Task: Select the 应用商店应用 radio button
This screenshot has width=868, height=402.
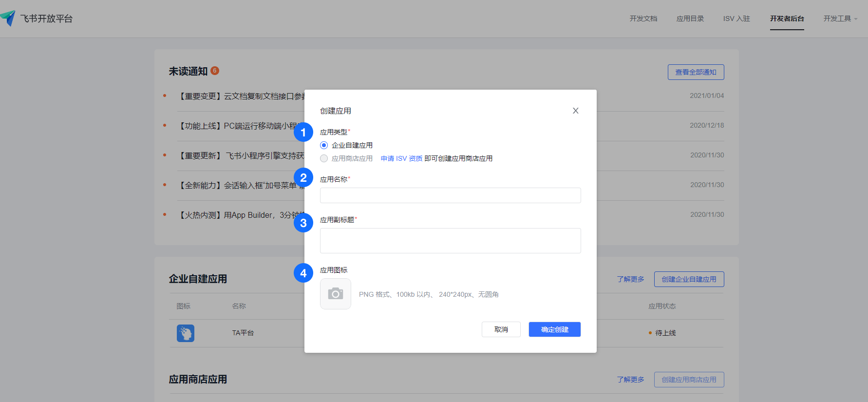Action: click(324, 158)
